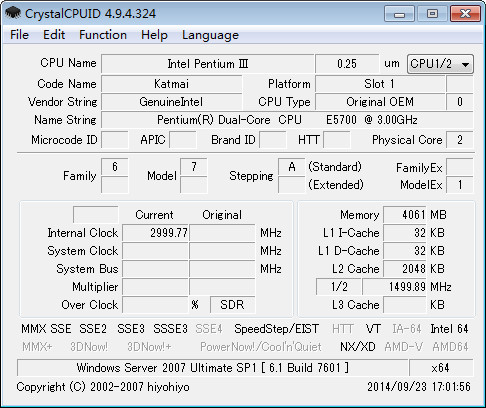Minimize the CrystalCPUID window
Screen dimensions: 486x408
399,14
